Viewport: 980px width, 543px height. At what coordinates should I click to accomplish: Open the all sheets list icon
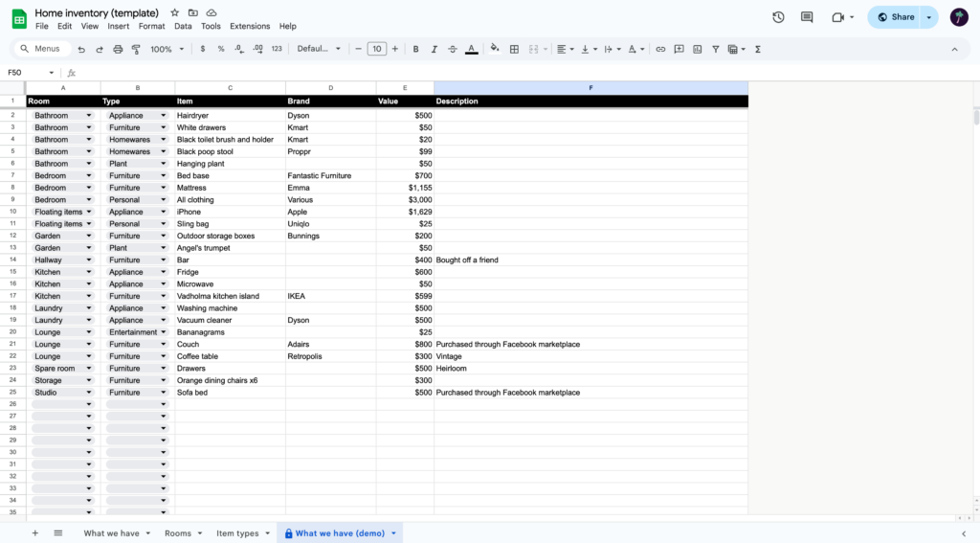click(58, 533)
